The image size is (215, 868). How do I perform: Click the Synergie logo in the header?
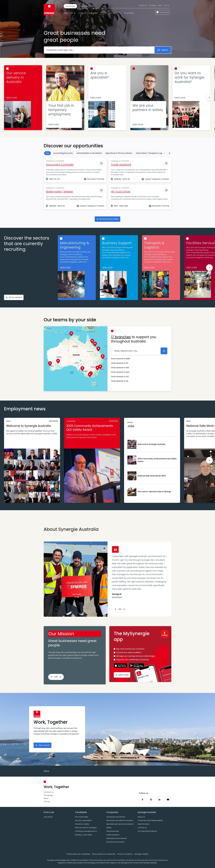(x=49, y=9)
